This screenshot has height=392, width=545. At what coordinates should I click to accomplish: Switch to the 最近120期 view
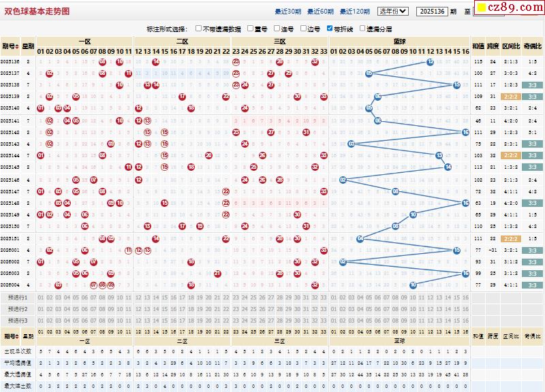click(354, 12)
